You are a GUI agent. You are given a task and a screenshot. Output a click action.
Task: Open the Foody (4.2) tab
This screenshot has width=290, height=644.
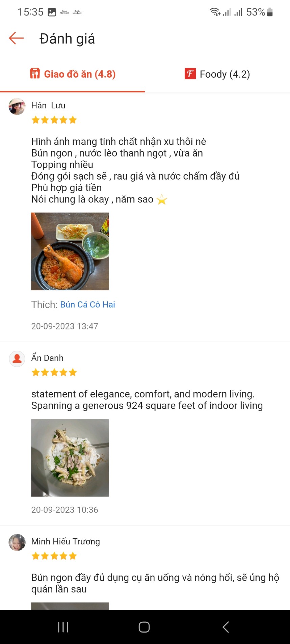click(x=217, y=74)
